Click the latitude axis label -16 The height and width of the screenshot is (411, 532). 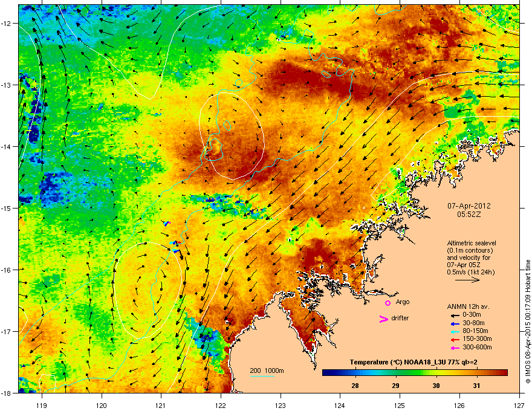point(6,270)
